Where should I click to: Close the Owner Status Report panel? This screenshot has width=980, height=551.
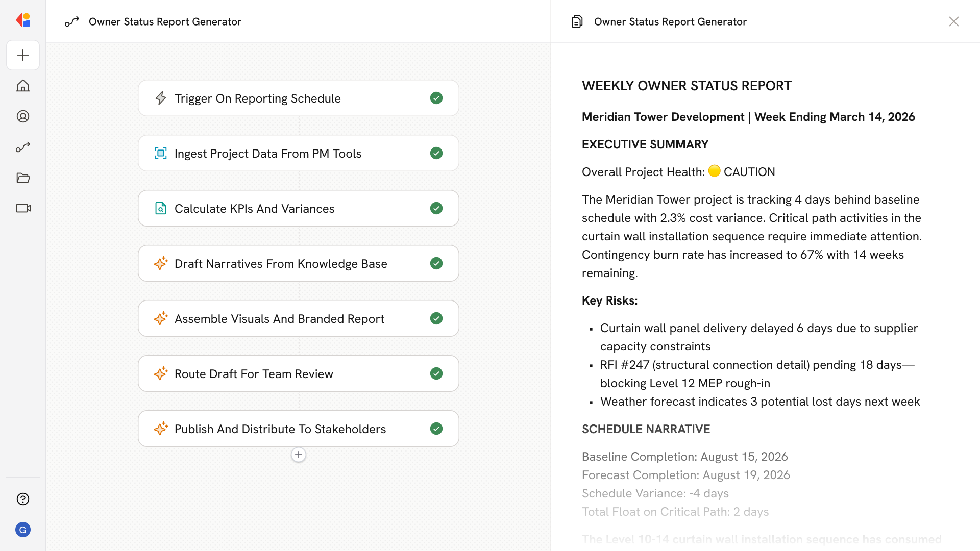pyautogui.click(x=953, y=21)
